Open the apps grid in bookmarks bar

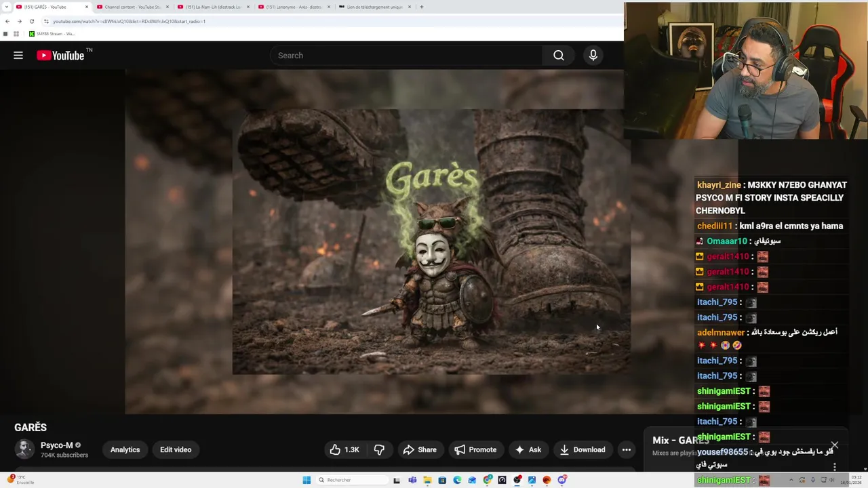(x=16, y=34)
